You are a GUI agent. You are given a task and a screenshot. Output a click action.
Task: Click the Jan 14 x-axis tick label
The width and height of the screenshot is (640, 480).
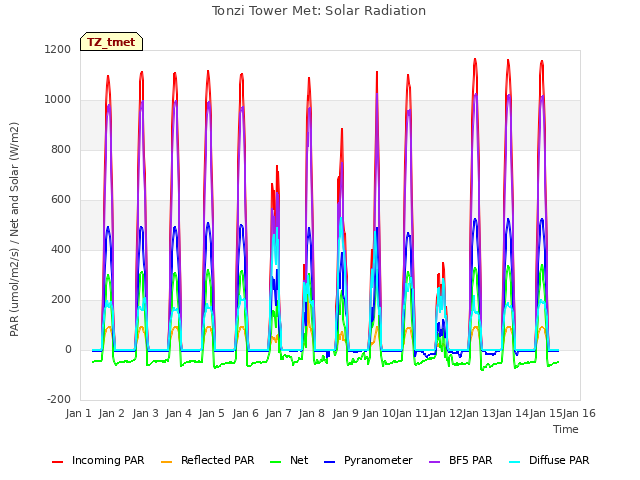[512, 413]
